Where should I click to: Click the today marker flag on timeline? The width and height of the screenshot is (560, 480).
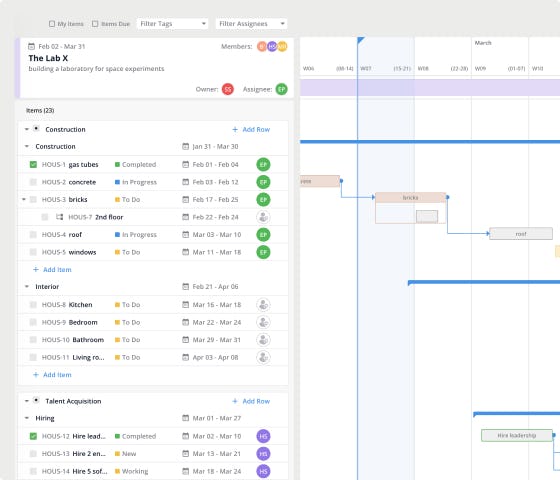pyautogui.click(x=361, y=40)
